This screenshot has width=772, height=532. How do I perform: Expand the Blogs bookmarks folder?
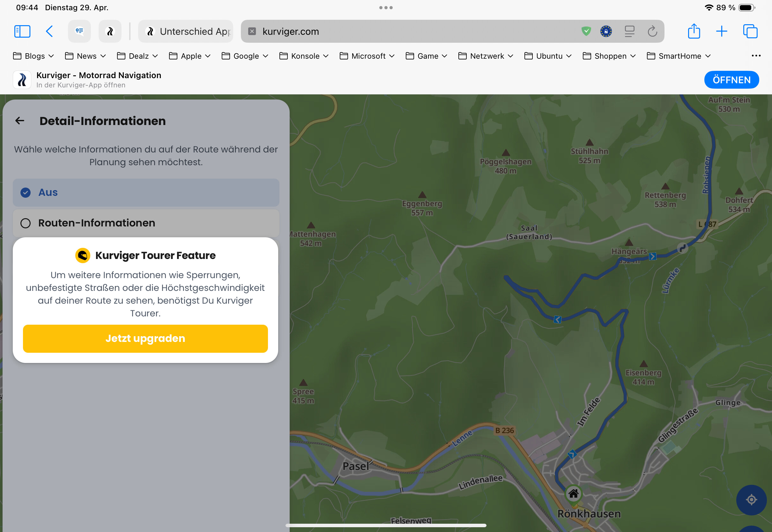tap(33, 56)
